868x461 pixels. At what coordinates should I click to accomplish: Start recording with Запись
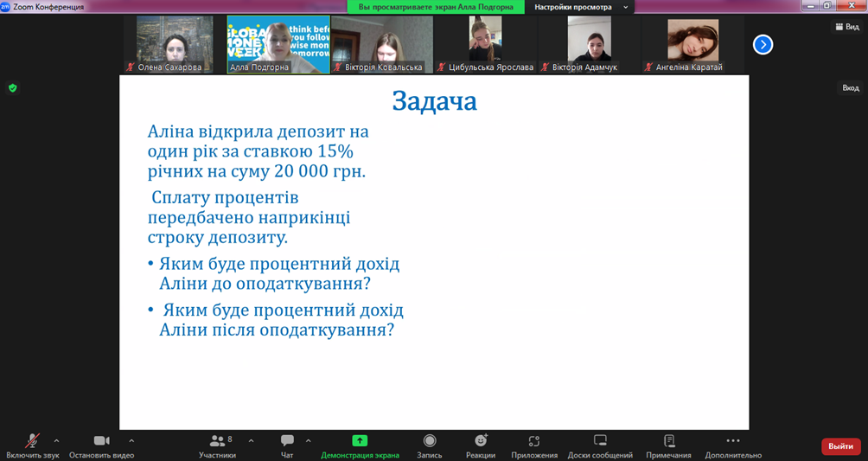[x=430, y=446]
